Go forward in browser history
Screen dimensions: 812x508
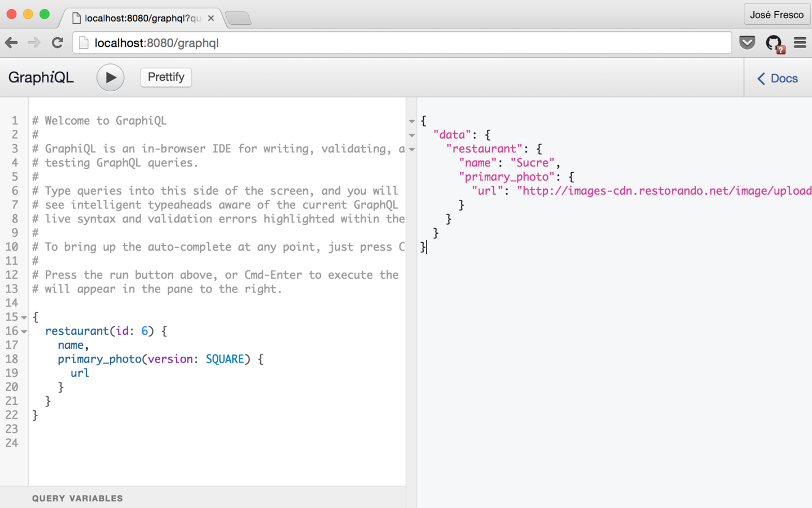(x=34, y=43)
